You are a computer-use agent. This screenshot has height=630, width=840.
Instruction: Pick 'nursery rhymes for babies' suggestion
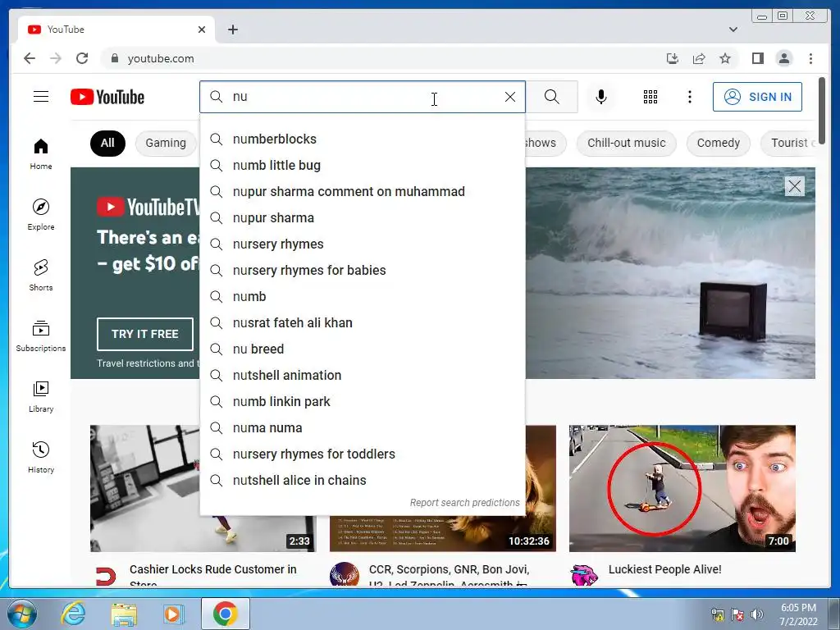363,271
